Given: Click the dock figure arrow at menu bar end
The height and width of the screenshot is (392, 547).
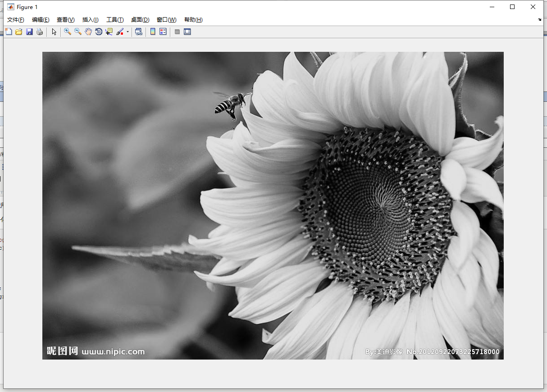Looking at the screenshot, I should [x=540, y=20].
